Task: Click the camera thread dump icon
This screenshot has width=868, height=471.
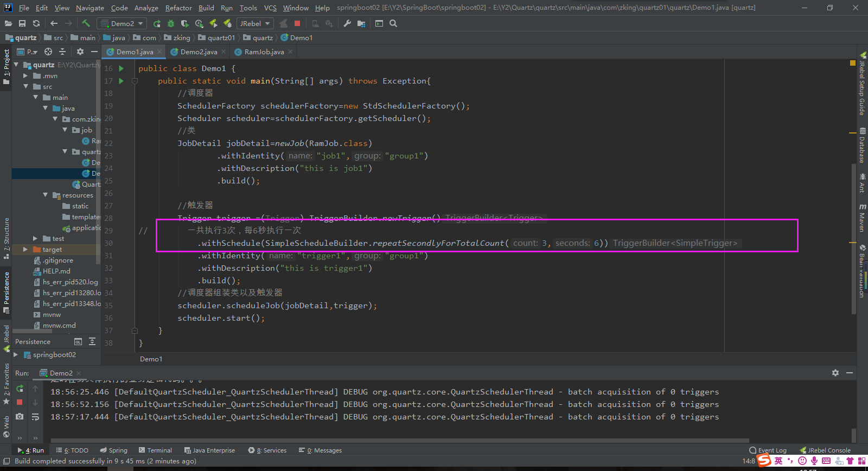Action: (20, 416)
